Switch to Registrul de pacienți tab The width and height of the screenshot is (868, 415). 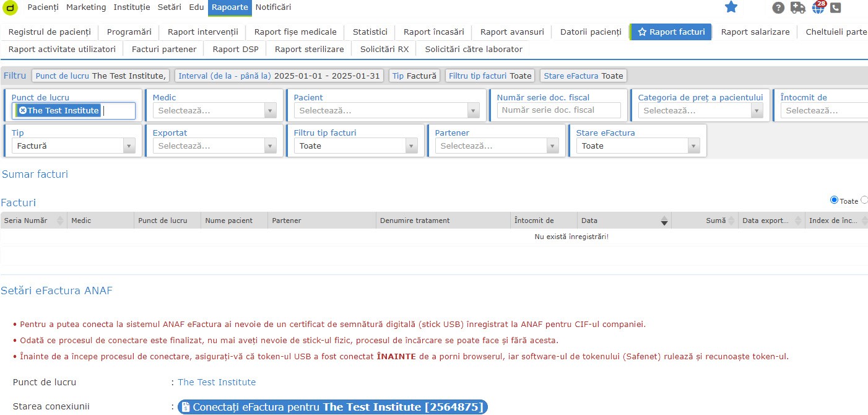[x=50, y=32]
